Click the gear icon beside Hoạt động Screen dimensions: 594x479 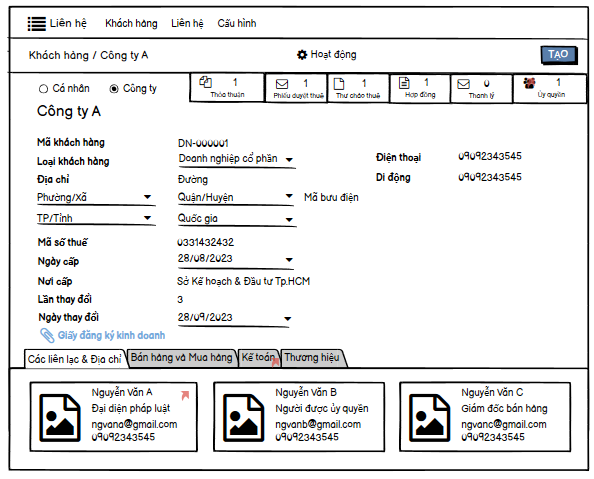[x=302, y=55]
